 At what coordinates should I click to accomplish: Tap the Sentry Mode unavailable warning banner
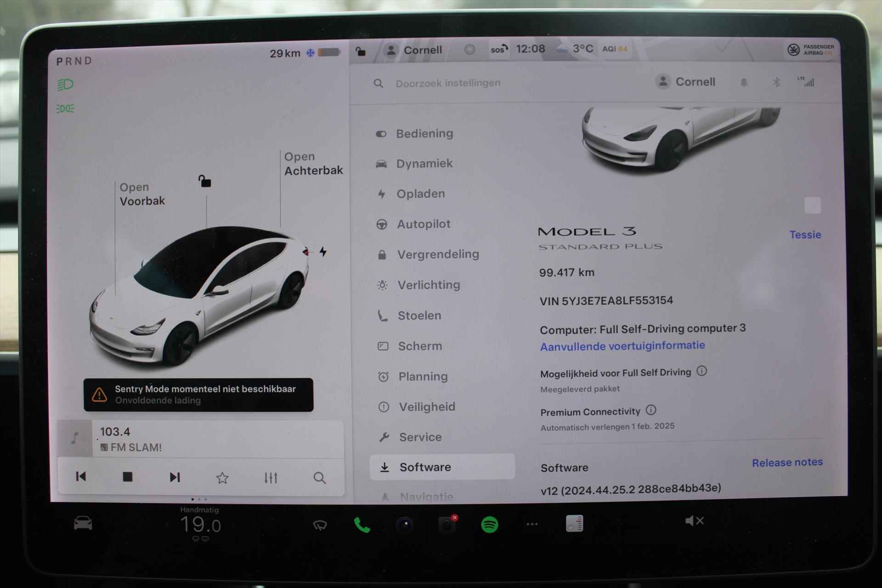(198, 395)
